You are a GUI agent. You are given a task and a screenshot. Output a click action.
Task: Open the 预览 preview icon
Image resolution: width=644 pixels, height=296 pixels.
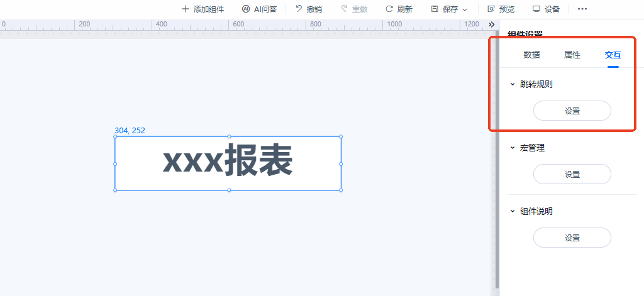491,9
